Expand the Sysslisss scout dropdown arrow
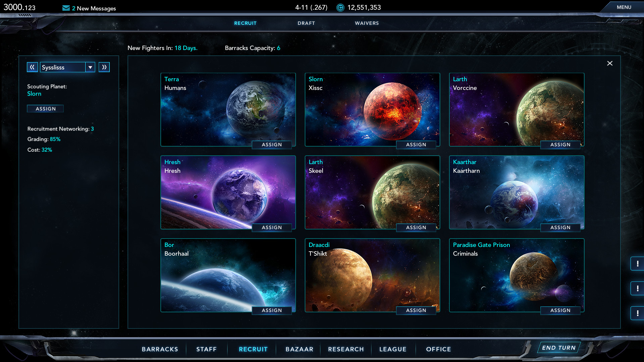 90,67
